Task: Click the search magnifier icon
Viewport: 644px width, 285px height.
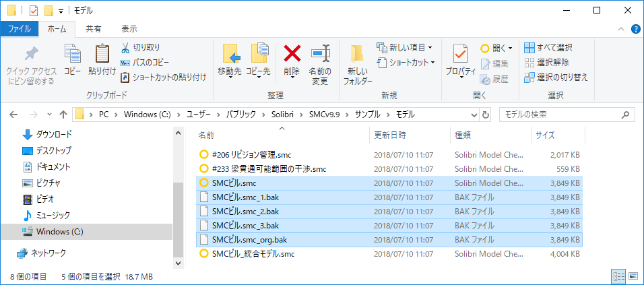Action: [626, 115]
